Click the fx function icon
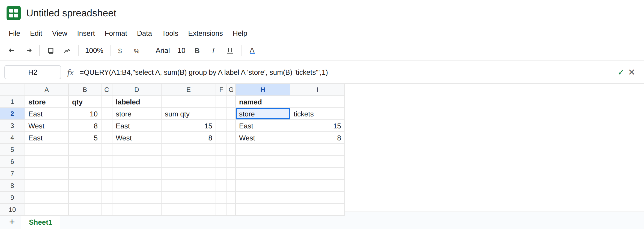The height and width of the screenshot is (229, 644). point(70,73)
